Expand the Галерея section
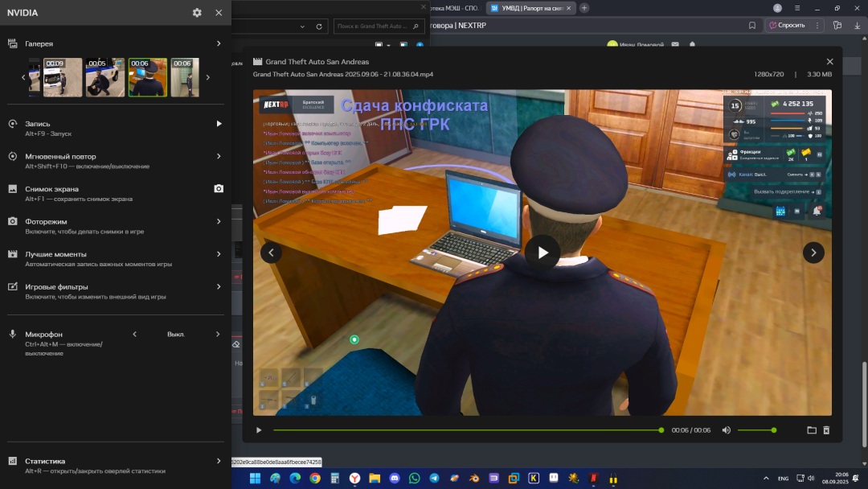The height and width of the screenshot is (489, 868). click(x=219, y=43)
